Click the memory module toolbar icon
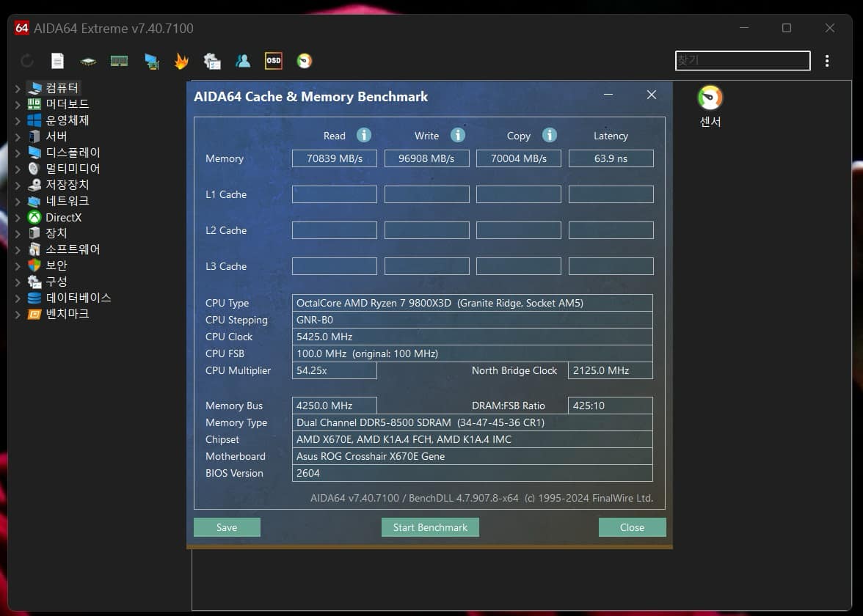The width and height of the screenshot is (863, 616). (119, 61)
